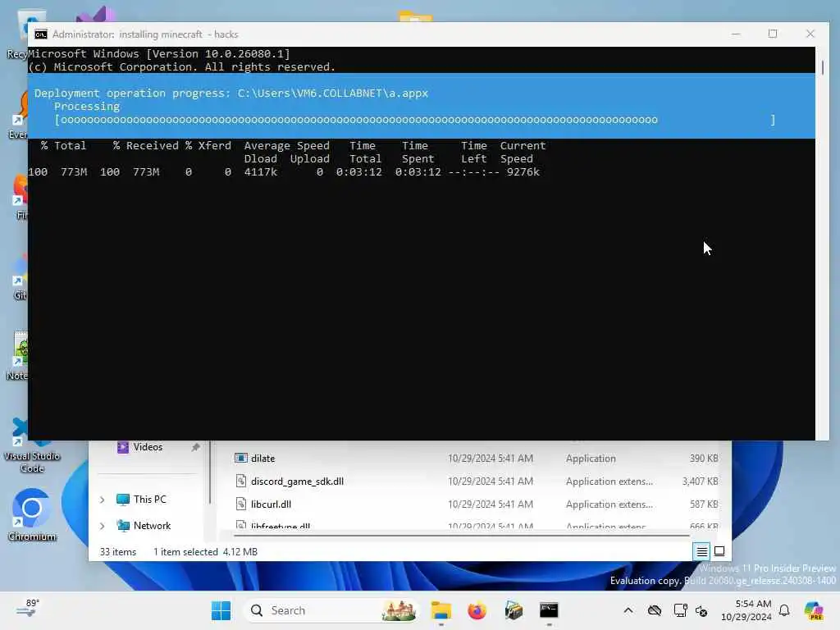The width and height of the screenshot is (840, 630).
Task: Click the '33 items' status text
Action: [x=118, y=552]
